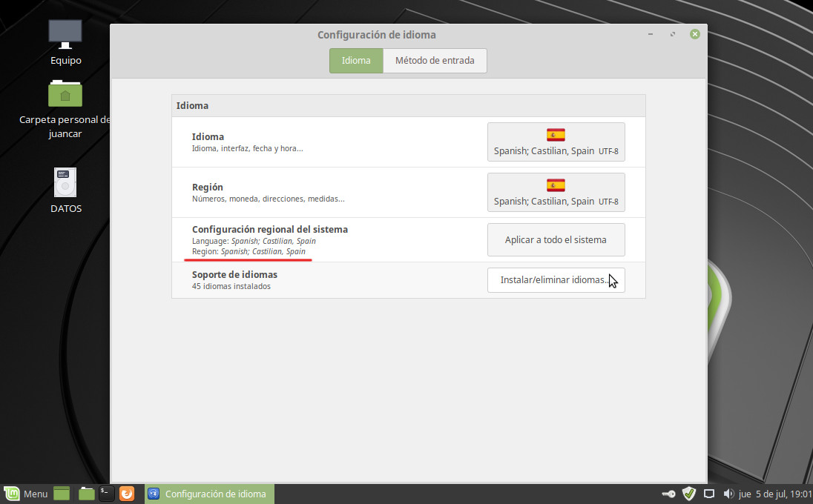The height and width of the screenshot is (504, 813).
Task: Select the Idioma tab
Action: [x=356, y=61]
